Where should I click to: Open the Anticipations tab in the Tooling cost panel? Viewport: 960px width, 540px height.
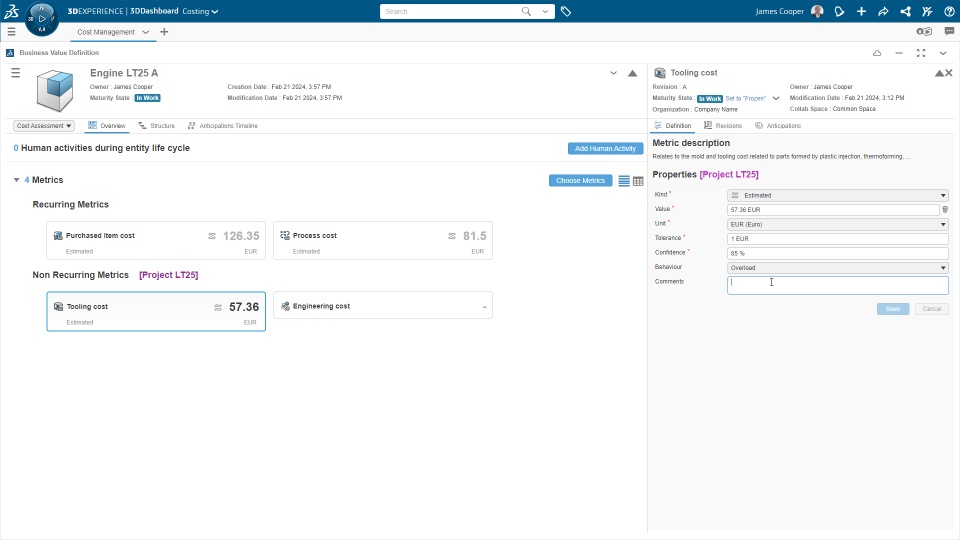click(778, 126)
